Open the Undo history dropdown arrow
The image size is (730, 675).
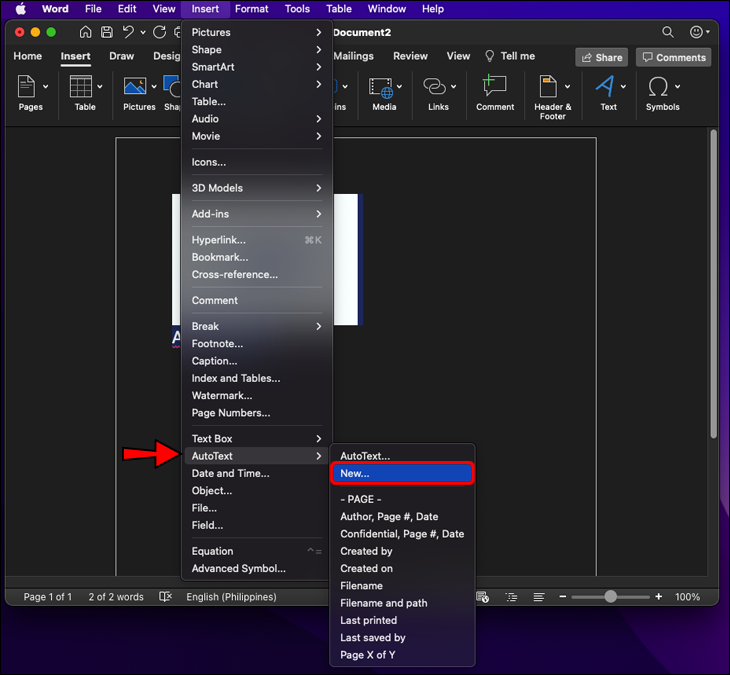click(x=143, y=32)
